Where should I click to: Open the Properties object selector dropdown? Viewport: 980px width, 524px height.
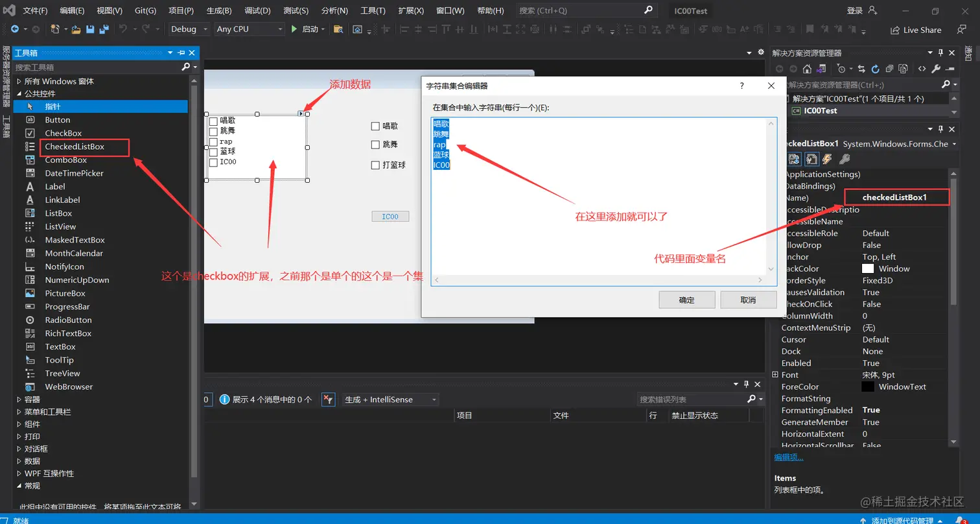pyautogui.click(x=953, y=144)
